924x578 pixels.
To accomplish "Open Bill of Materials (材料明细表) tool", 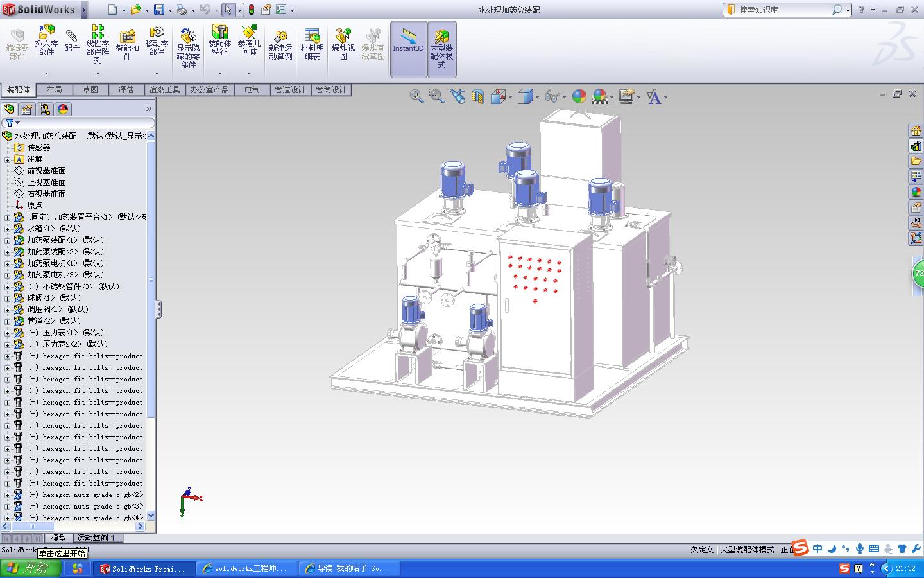I will point(312,45).
